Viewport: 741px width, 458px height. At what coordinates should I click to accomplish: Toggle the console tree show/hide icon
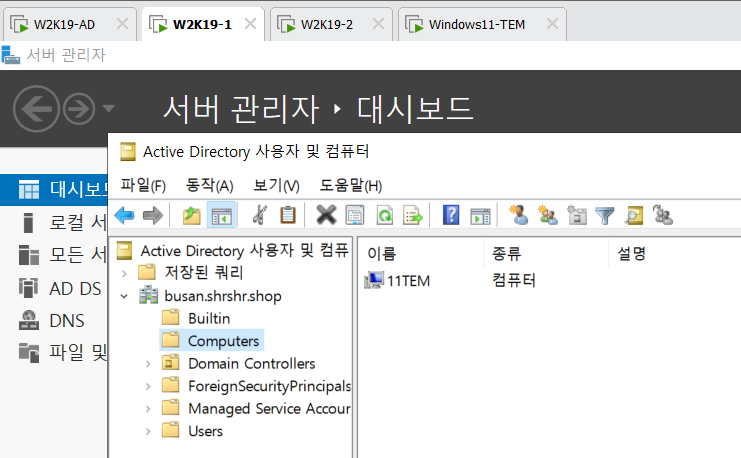pyautogui.click(x=222, y=216)
